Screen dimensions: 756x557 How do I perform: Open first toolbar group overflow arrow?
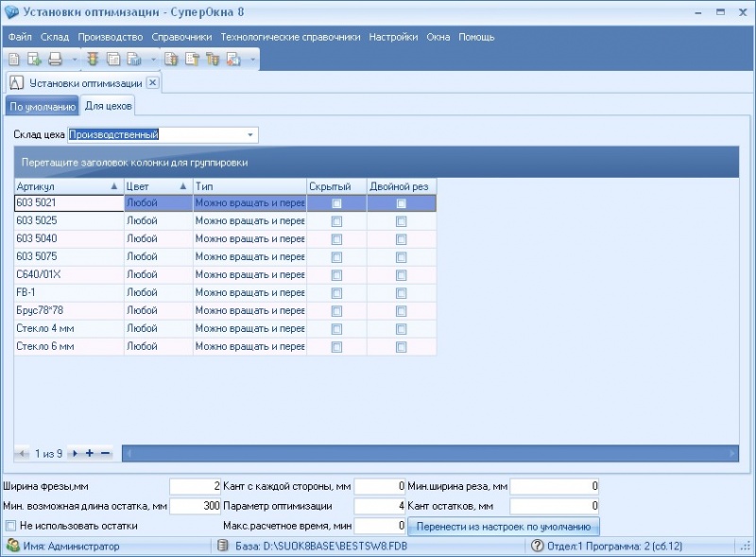[x=75, y=60]
